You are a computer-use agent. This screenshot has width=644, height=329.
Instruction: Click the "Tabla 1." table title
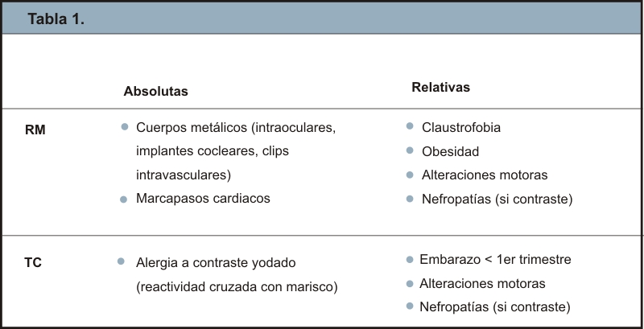[x=56, y=20]
